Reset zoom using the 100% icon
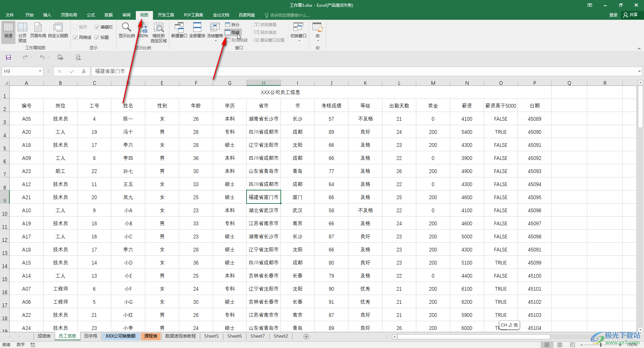 pos(144,30)
